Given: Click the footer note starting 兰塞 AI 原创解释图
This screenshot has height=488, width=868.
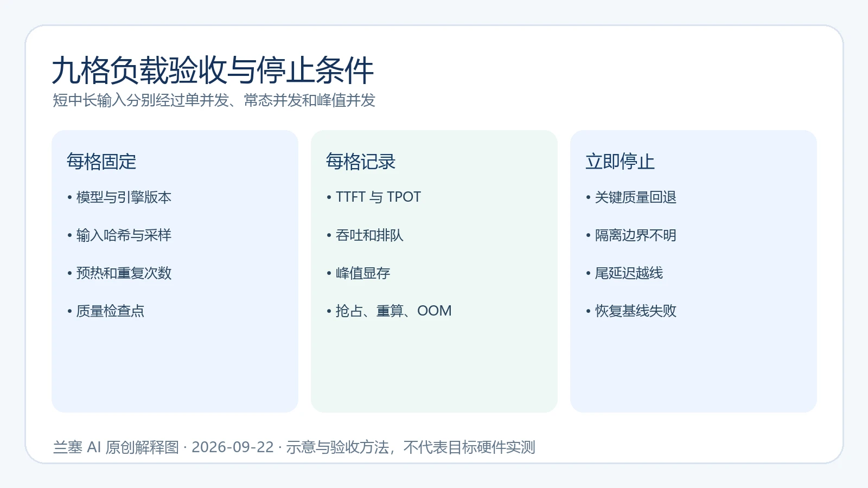Looking at the screenshot, I should click(x=294, y=447).
